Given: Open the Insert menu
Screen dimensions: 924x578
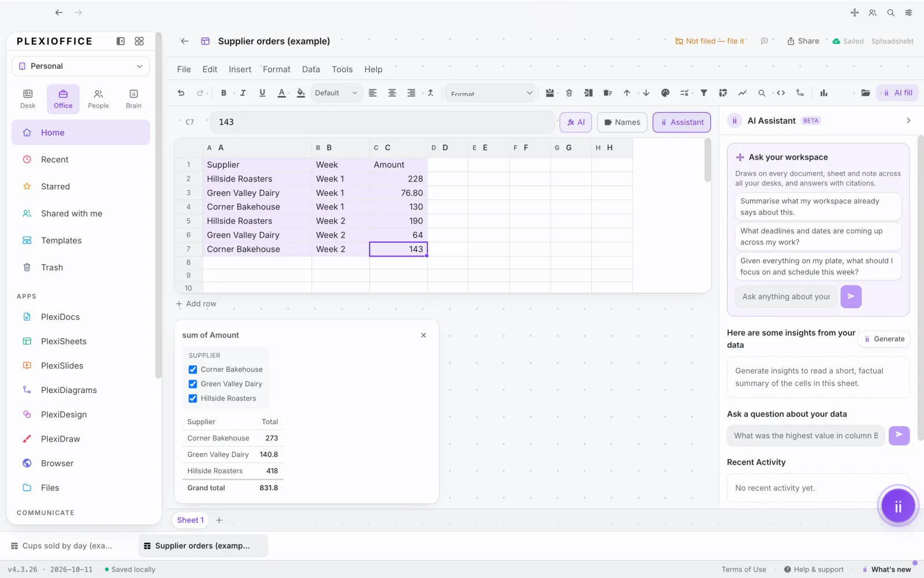Looking at the screenshot, I should coord(240,69).
